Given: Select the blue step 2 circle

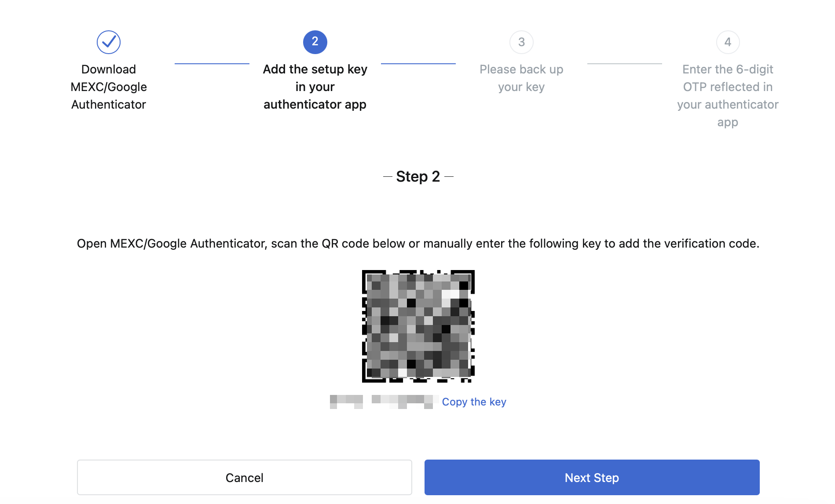Looking at the screenshot, I should click(315, 42).
